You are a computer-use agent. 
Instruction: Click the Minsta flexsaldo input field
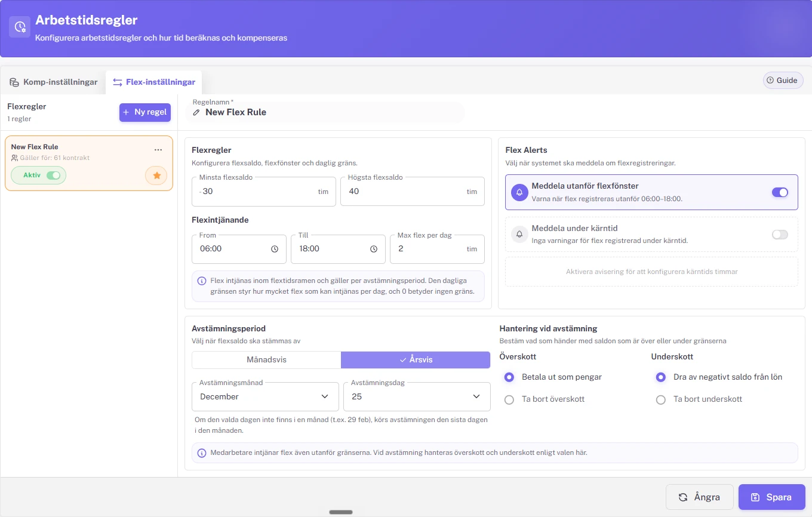click(264, 192)
